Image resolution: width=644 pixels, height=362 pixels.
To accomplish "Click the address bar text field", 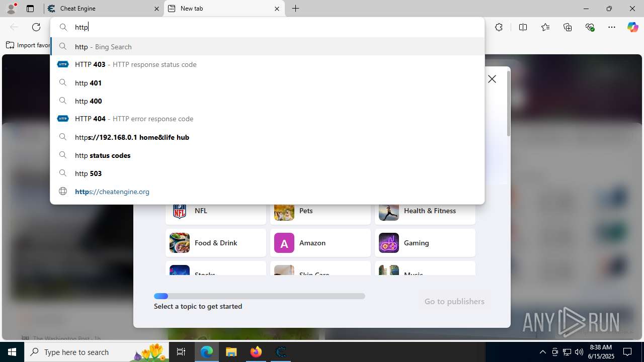I will (267, 27).
